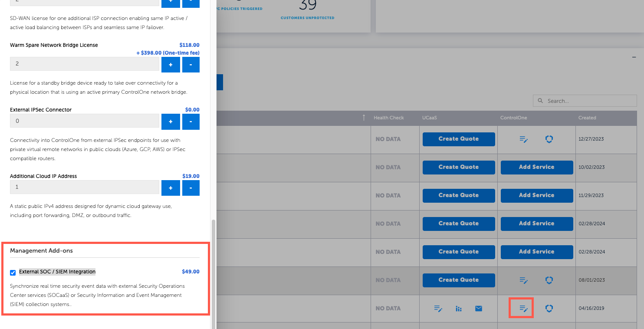644x329 pixels.
Task: Click Add Service in 11/29/2023 row
Action: click(x=536, y=195)
